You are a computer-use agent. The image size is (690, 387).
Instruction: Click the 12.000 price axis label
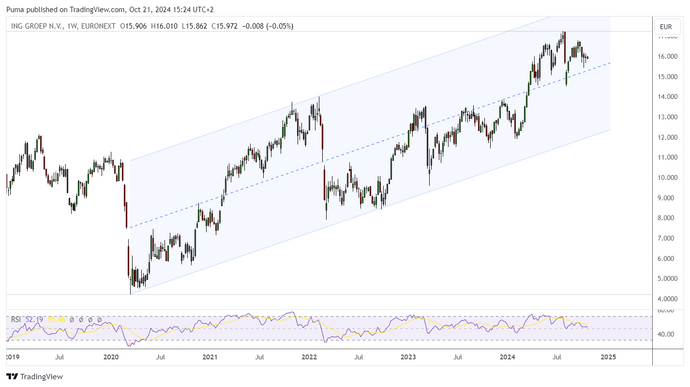667,137
